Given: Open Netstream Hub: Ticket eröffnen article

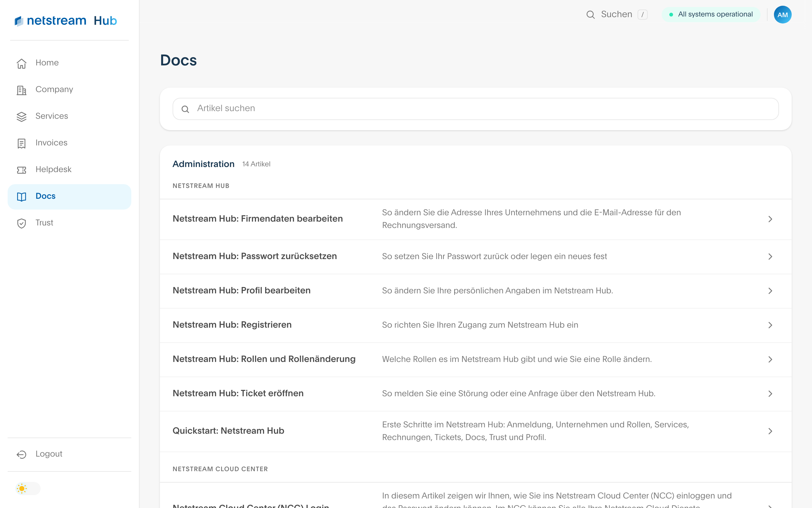Looking at the screenshot, I should pyautogui.click(x=475, y=394).
